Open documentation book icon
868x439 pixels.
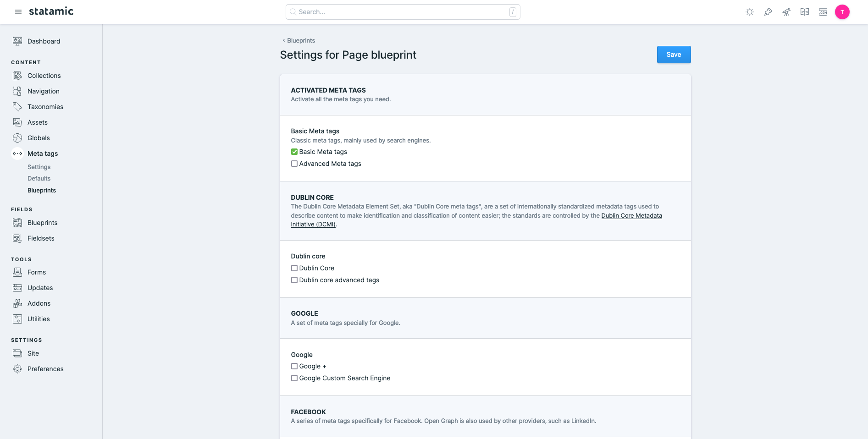coord(805,12)
